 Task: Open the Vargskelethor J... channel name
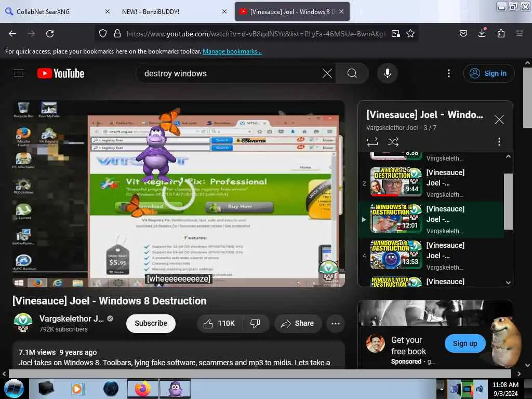point(72,318)
